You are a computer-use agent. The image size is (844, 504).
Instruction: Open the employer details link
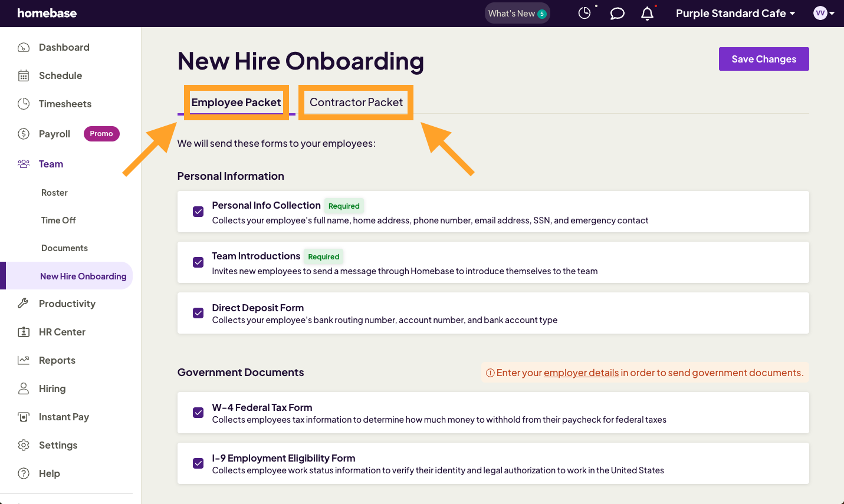click(x=581, y=372)
